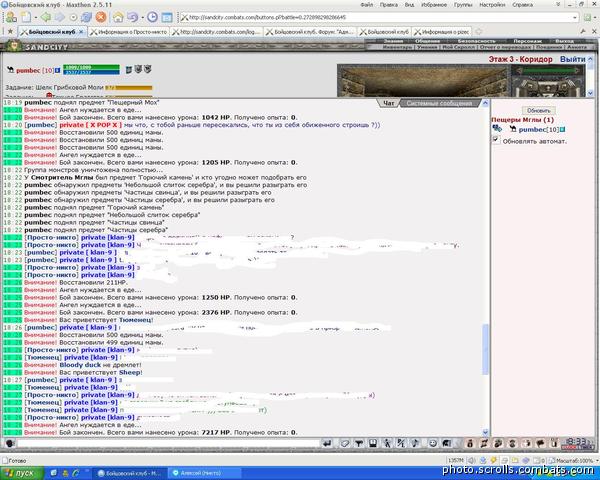Switch to the Чат tab

coord(388,103)
